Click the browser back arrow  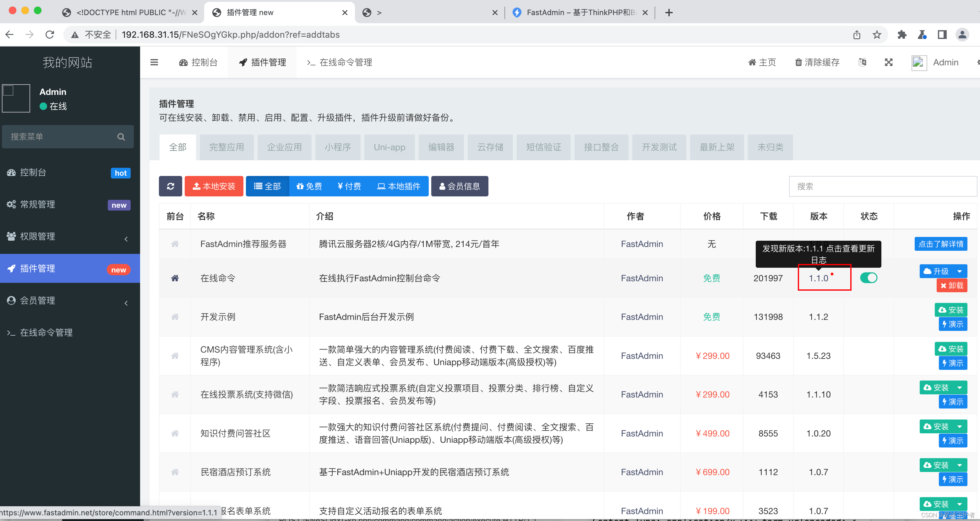point(10,35)
